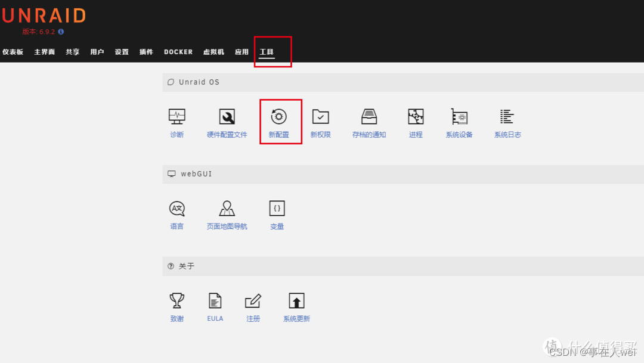The image size is (644, 363).
Task: Open the 用户 users menu
Action: (x=97, y=52)
